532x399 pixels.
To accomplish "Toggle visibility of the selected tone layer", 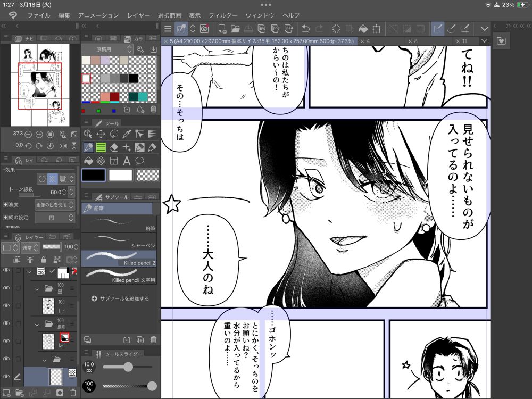I will [6, 376].
